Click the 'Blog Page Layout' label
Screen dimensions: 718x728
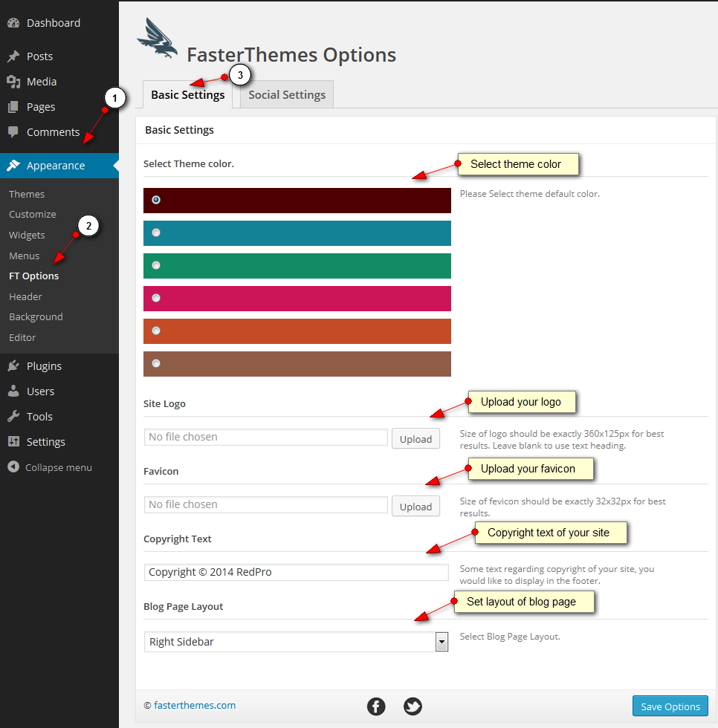point(183,606)
